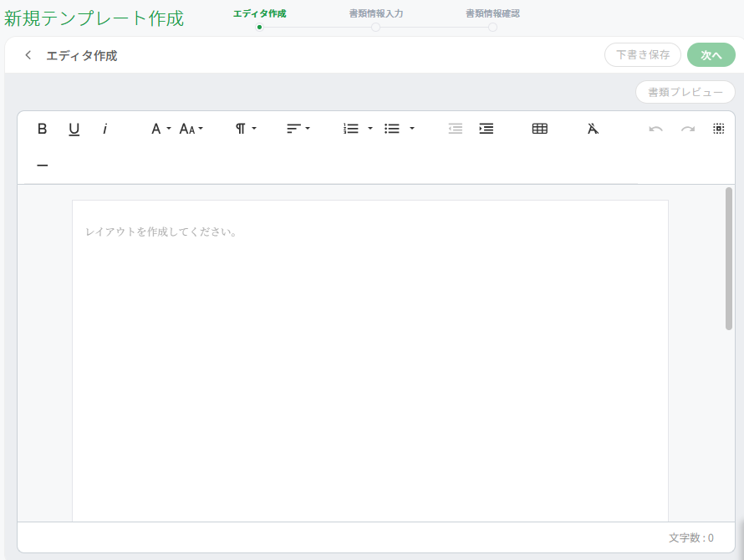This screenshot has height=560, width=744.
Task: Go back with the left chevron
Action: point(28,55)
